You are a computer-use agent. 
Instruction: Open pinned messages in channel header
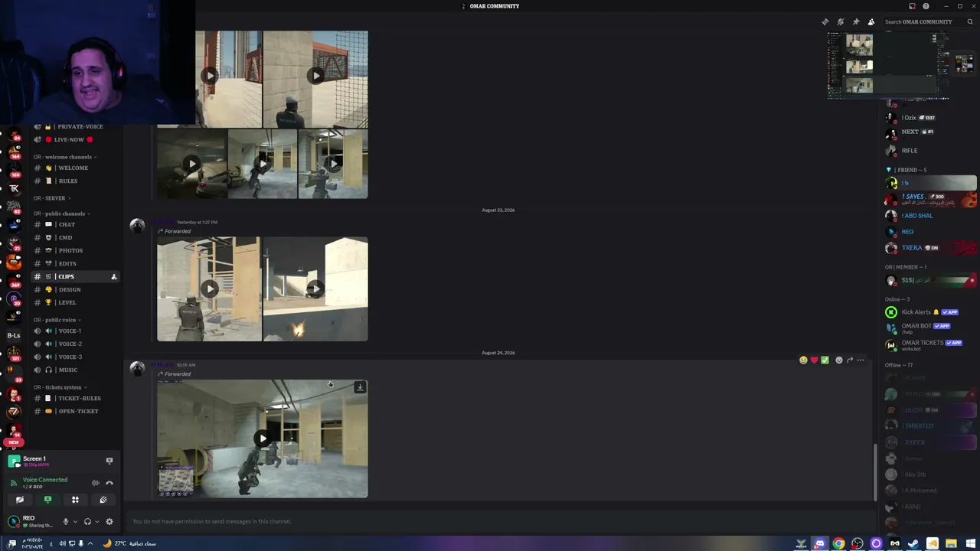point(856,21)
